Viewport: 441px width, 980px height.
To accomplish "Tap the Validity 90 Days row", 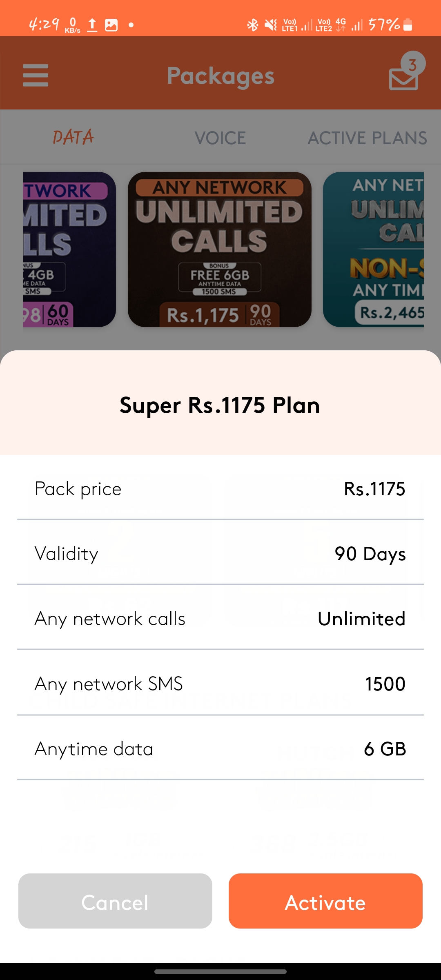I will (x=220, y=554).
